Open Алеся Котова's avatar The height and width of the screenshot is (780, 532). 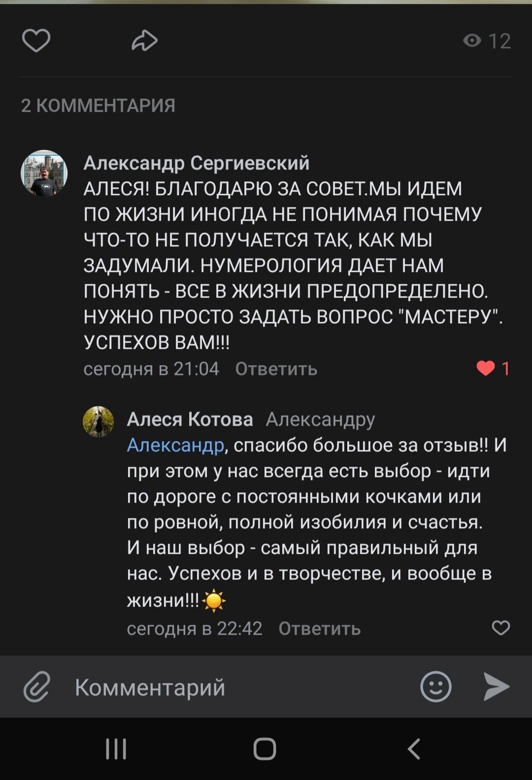click(98, 422)
